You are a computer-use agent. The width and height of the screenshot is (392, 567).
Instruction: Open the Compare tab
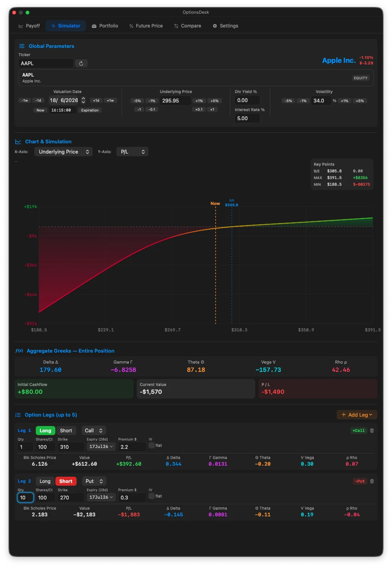(187, 26)
